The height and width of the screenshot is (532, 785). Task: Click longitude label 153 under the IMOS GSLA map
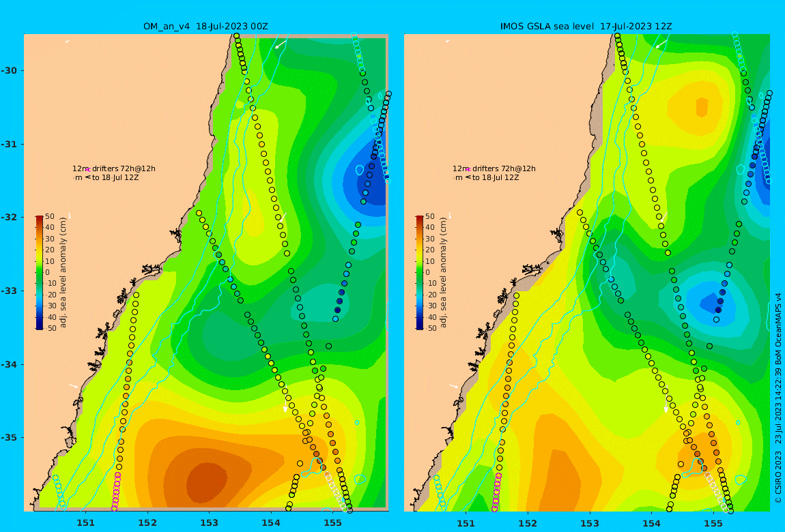(x=590, y=524)
